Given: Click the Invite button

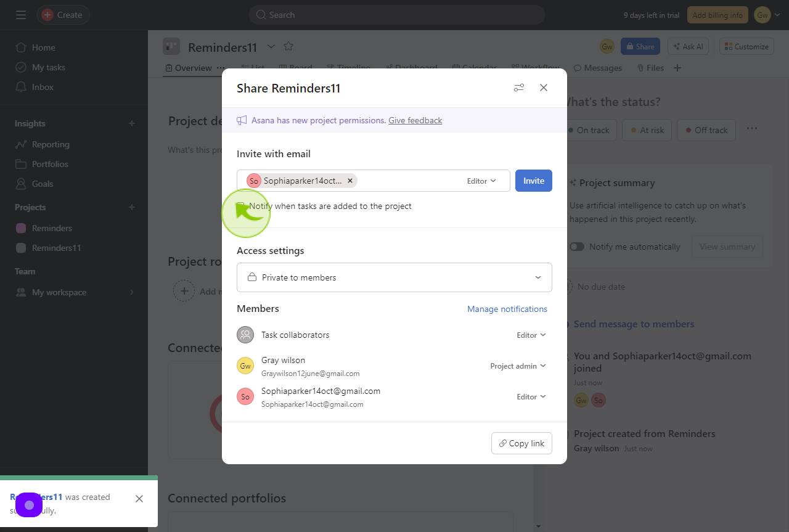Looking at the screenshot, I should tap(534, 181).
